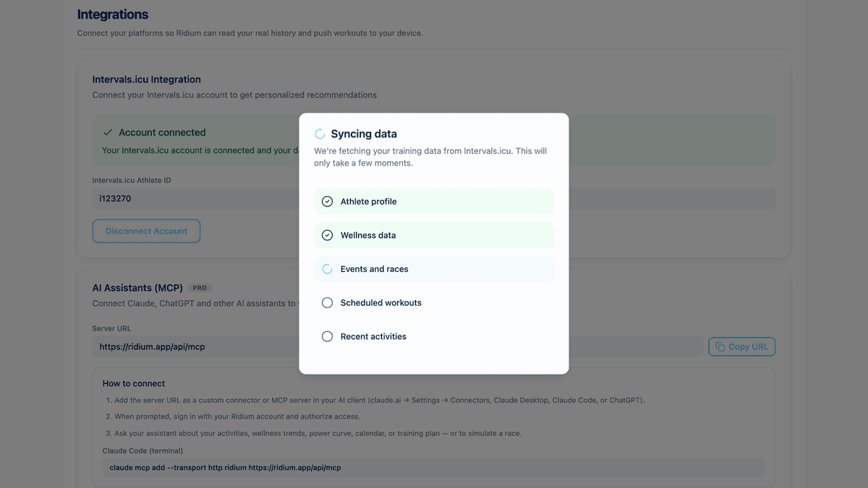Click step 3 about asking your assistant
This screenshot has height=488, width=868.
[314, 434]
